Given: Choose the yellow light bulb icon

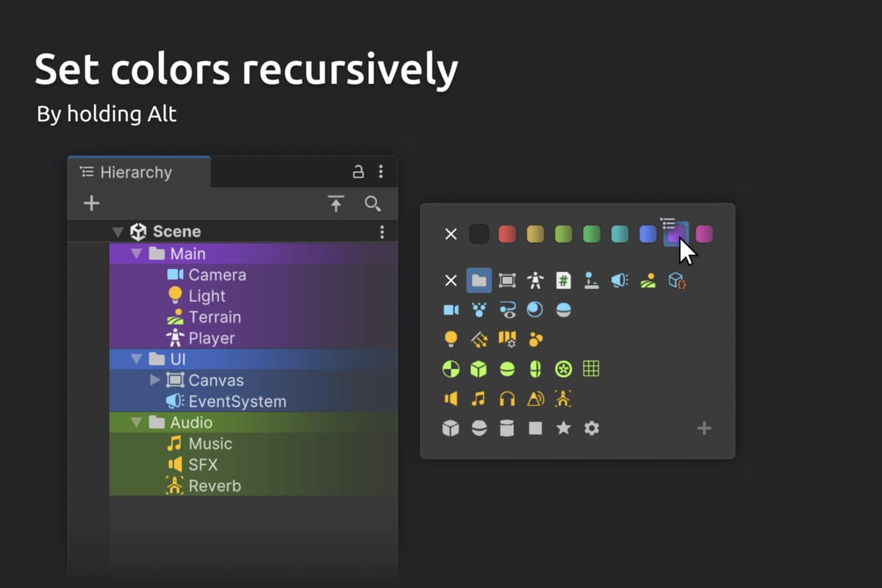Looking at the screenshot, I should [451, 339].
